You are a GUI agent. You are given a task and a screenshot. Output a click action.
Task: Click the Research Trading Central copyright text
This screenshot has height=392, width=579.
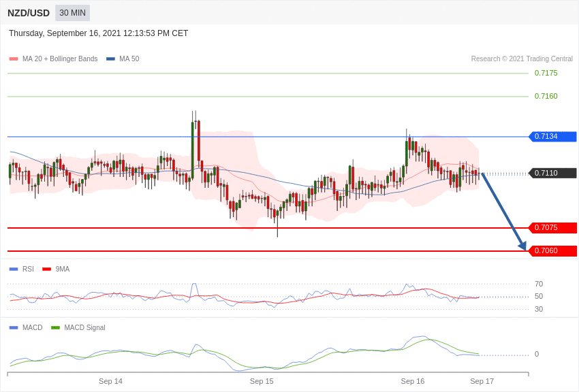pyautogui.click(x=522, y=59)
